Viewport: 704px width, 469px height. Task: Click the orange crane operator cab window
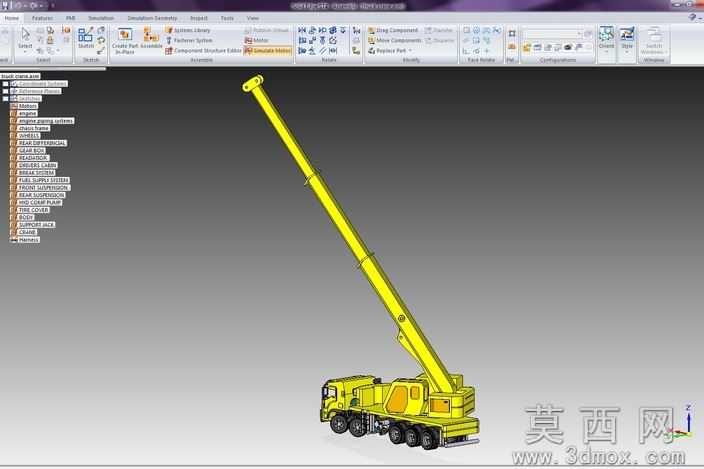398,399
